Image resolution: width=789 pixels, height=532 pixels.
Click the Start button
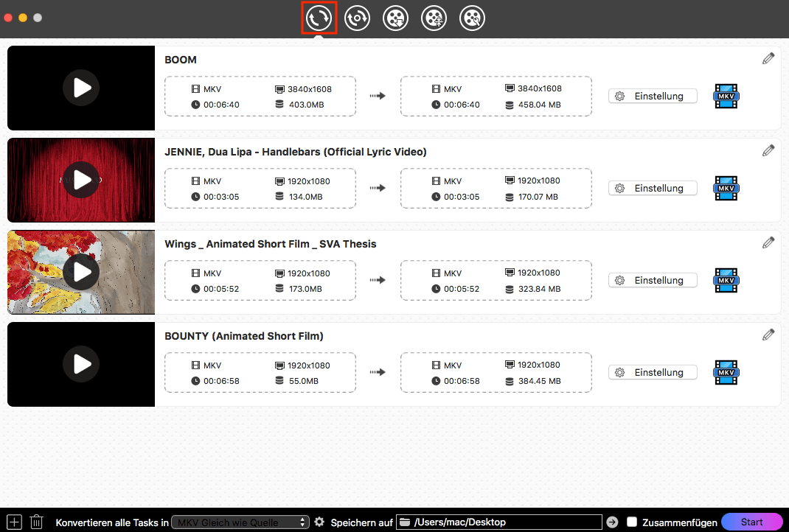tap(752, 522)
